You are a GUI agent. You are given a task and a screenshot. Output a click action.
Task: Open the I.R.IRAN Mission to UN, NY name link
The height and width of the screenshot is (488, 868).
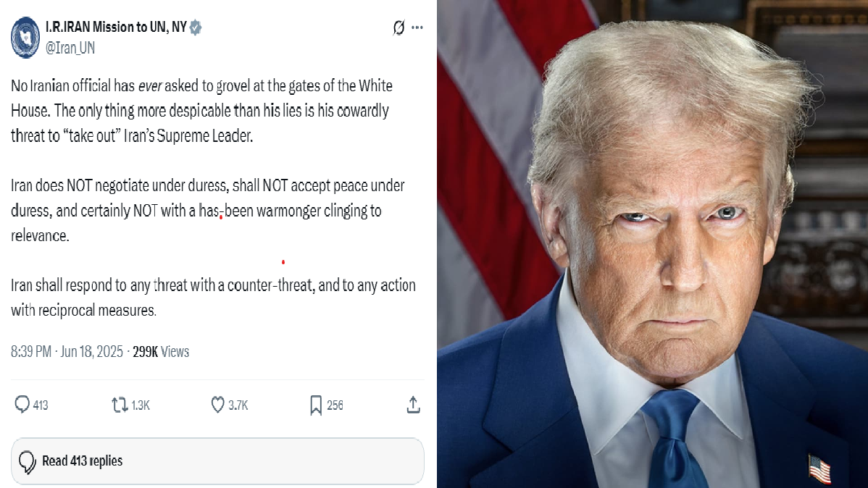click(x=116, y=27)
